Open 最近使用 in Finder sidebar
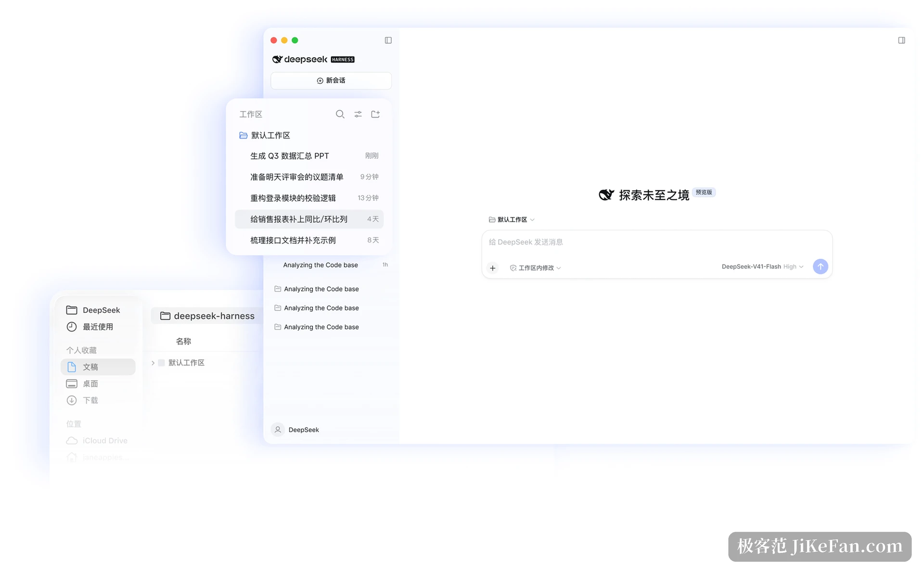 90,327
